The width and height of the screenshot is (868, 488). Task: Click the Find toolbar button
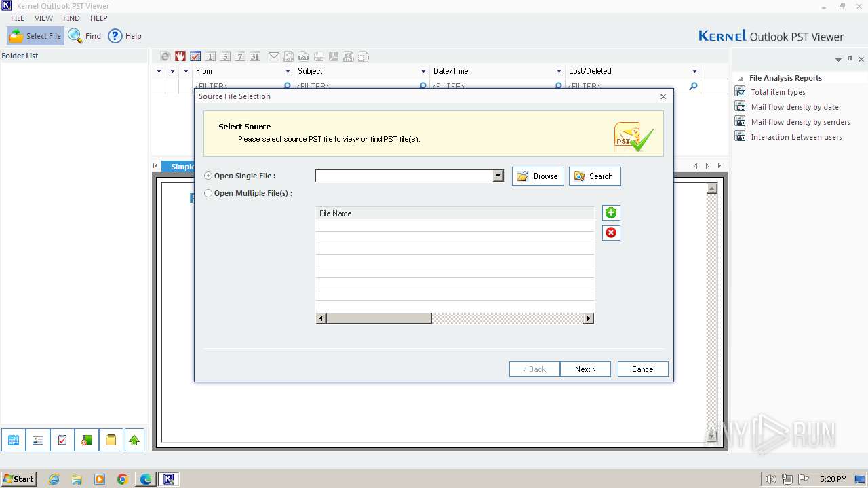85,36
